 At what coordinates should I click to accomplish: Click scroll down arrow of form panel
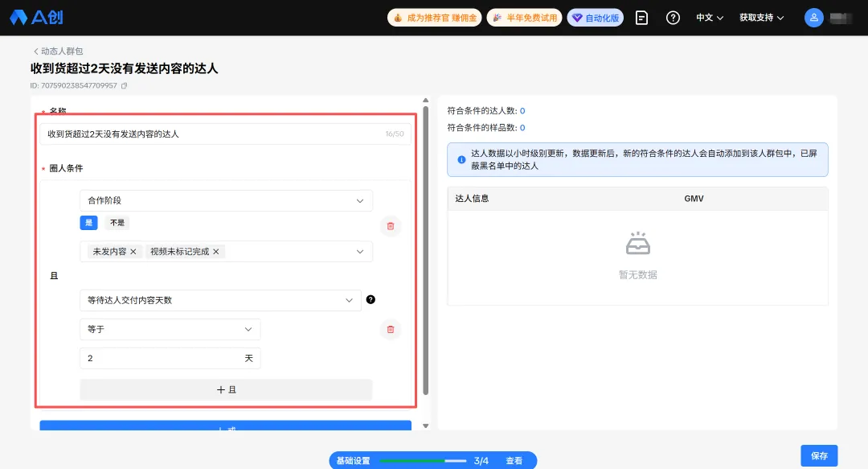pyautogui.click(x=425, y=426)
